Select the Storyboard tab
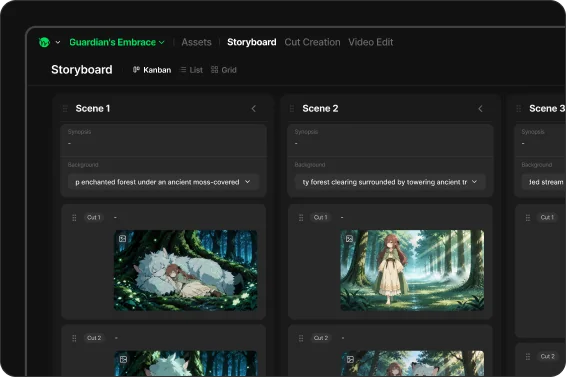 pos(252,42)
